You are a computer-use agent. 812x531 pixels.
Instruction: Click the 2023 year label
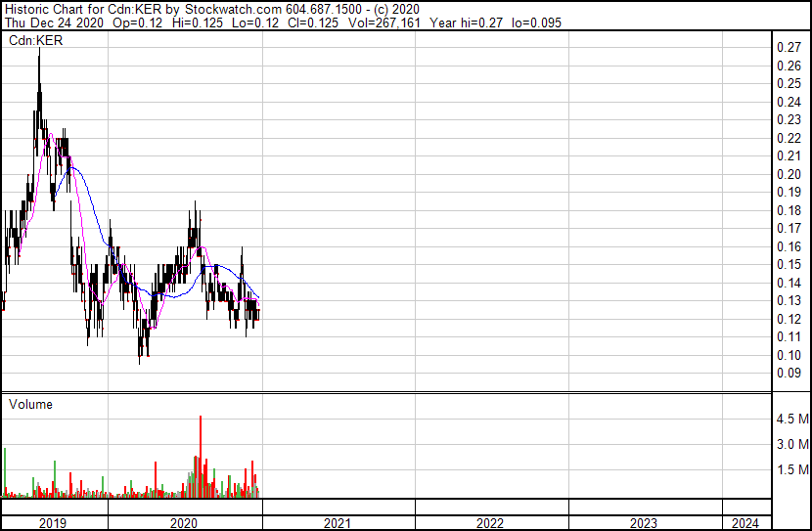(644, 523)
